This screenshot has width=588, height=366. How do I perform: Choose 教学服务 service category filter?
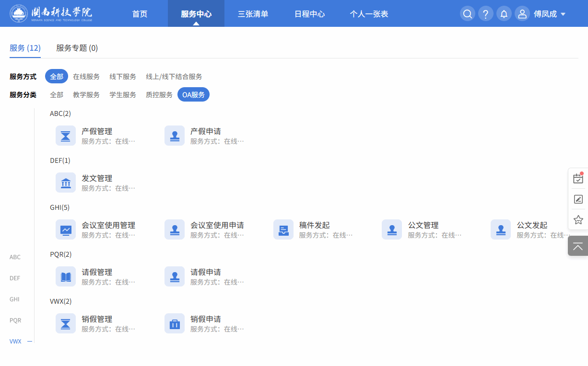pyautogui.click(x=86, y=95)
